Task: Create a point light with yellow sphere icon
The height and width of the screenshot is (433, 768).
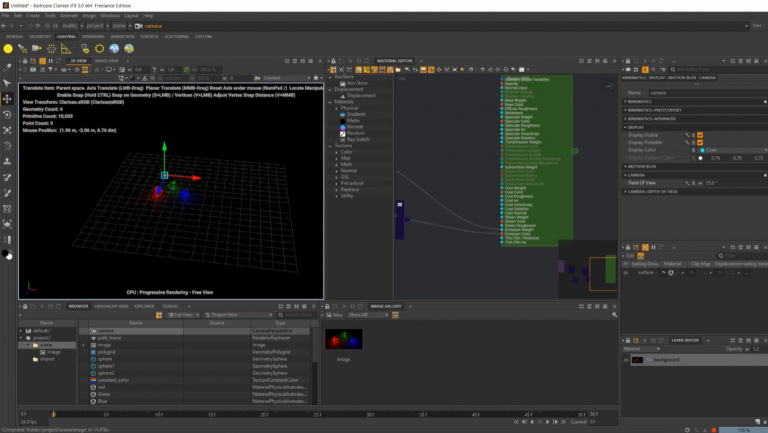Action: coord(8,48)
